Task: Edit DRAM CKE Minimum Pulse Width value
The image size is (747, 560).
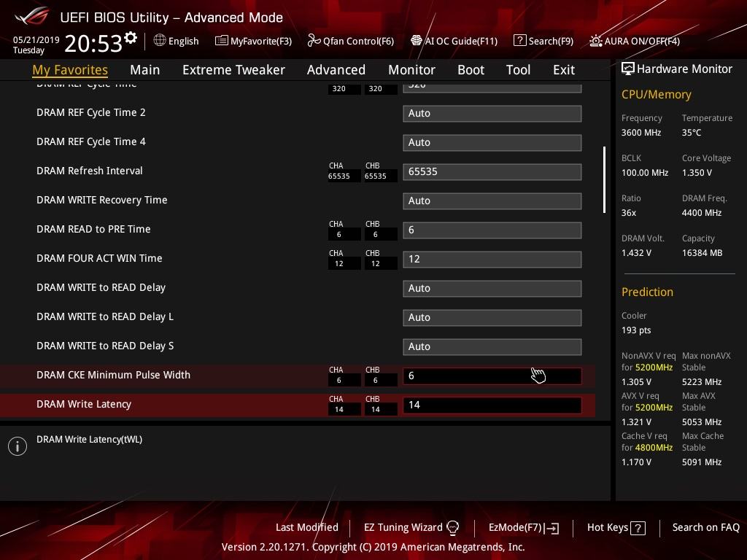Action: [x=492, y=376]
